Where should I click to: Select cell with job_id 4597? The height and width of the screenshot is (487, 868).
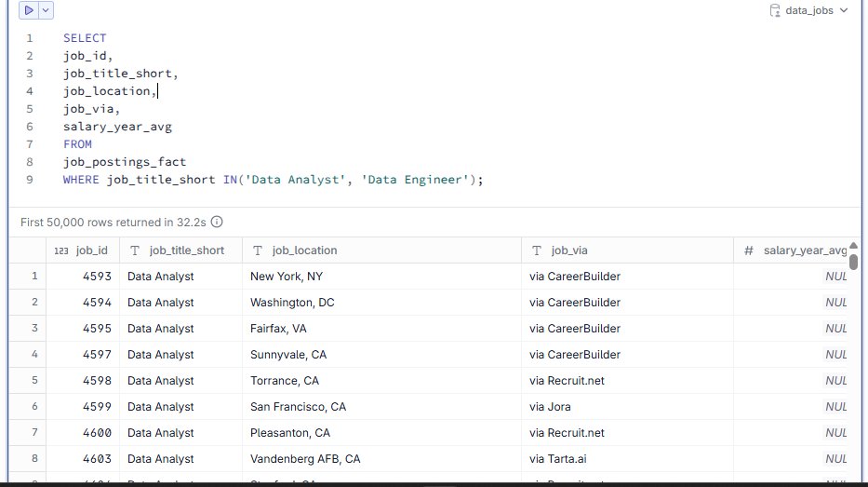pos(83,355)
